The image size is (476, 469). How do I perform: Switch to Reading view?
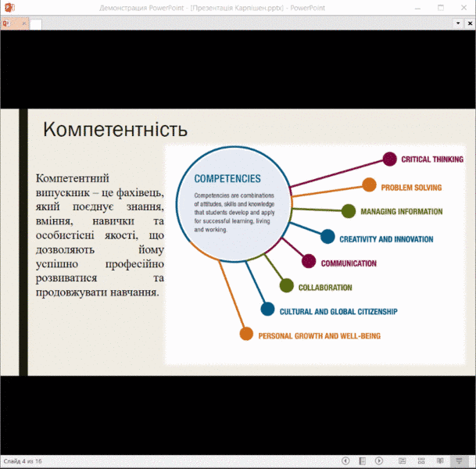tap(439, 461)
